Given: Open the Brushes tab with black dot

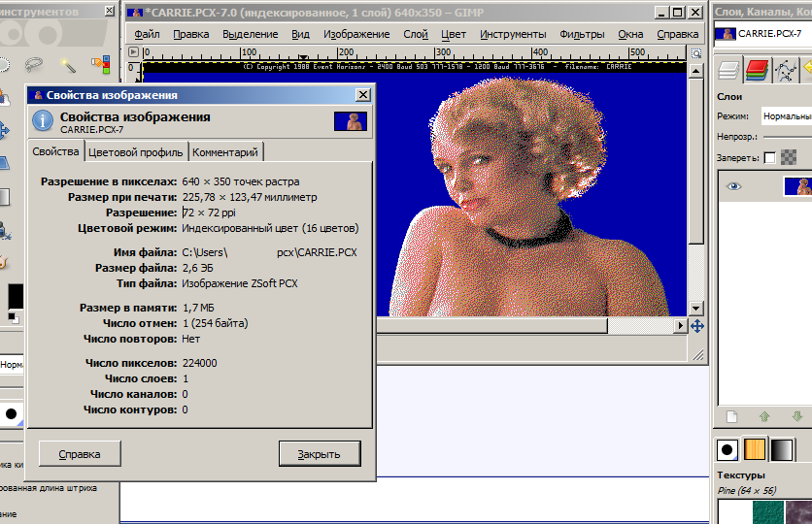Looking at the screenshot, I should [x=727, y=450].
